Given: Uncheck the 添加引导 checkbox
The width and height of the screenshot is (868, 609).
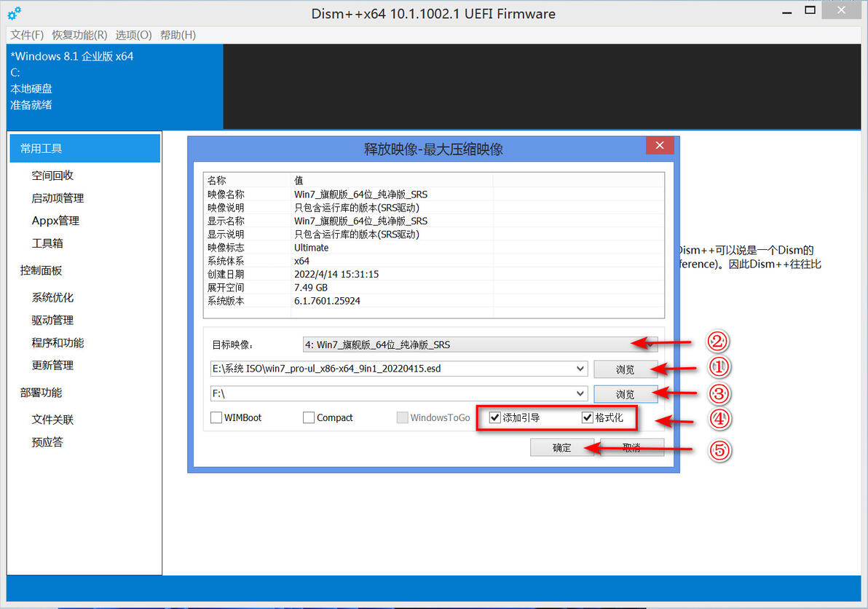Looking at the screenshot, I should (495, 417).
